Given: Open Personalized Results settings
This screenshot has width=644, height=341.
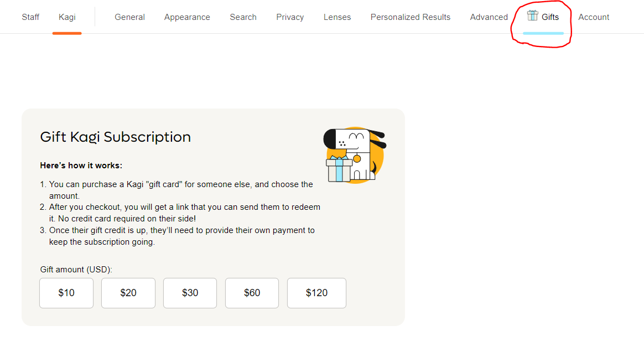Looking at the screenshot, I should [410, 17].
